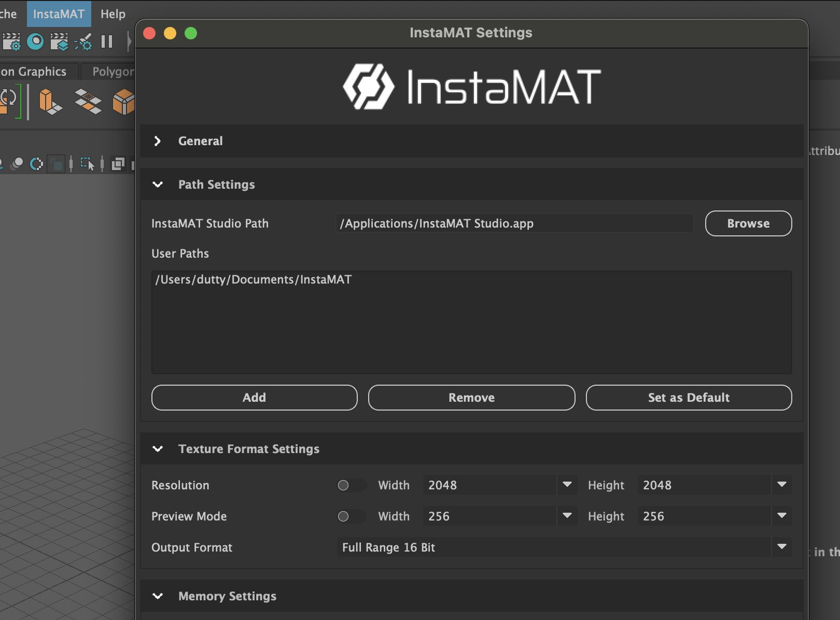Select /Users/dutty/Documents/InstaMAT path entry
Image resolution: width=840 pixels, height=620 pixels.
point(253,280)
